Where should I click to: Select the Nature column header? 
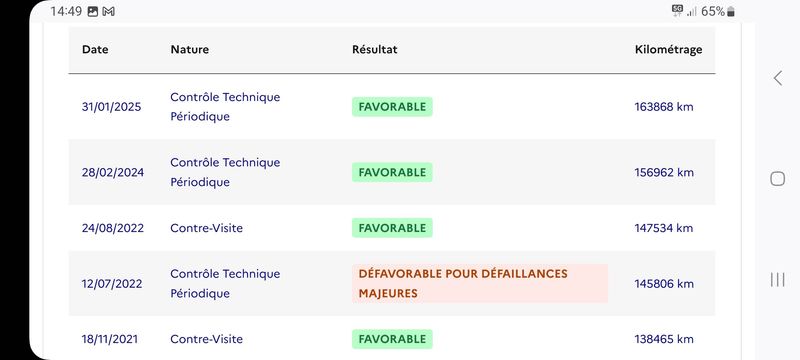pos(189,49)
